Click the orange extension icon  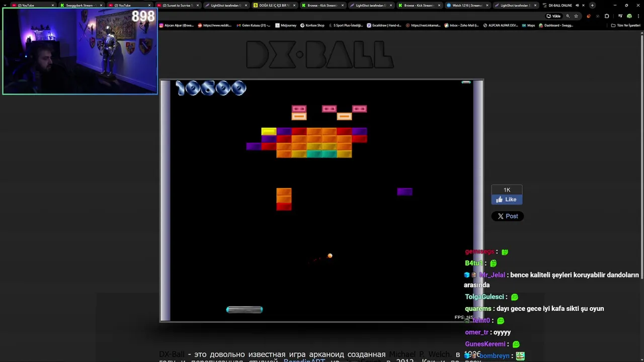tap(589, 16)
